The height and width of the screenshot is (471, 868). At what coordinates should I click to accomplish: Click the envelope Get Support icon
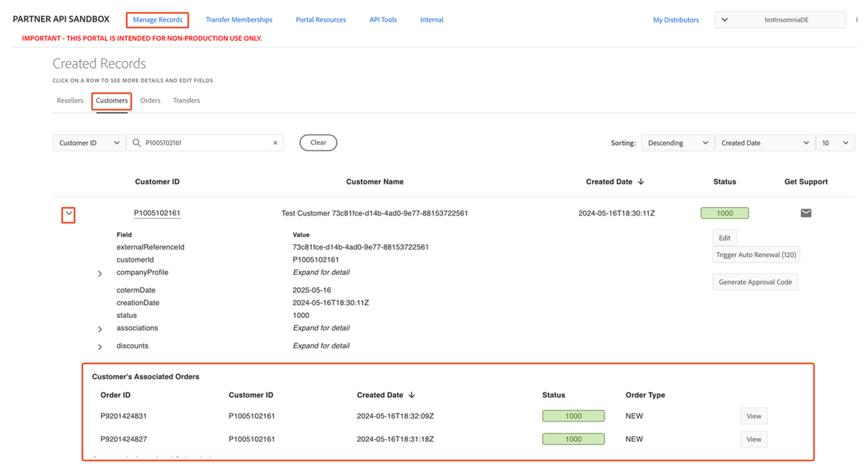click(x=806, y=213)
